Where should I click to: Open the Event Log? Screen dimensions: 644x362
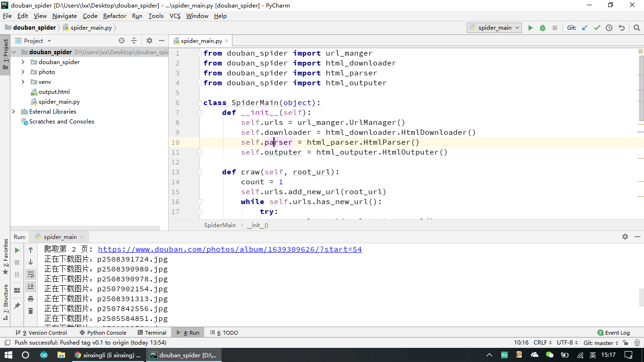pos(613,333)
